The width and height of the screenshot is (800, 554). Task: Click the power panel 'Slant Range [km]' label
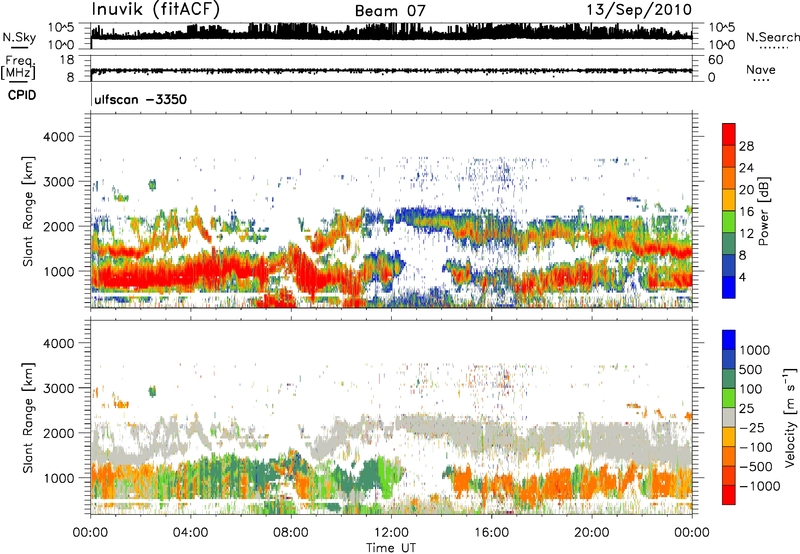coord(28,211)
